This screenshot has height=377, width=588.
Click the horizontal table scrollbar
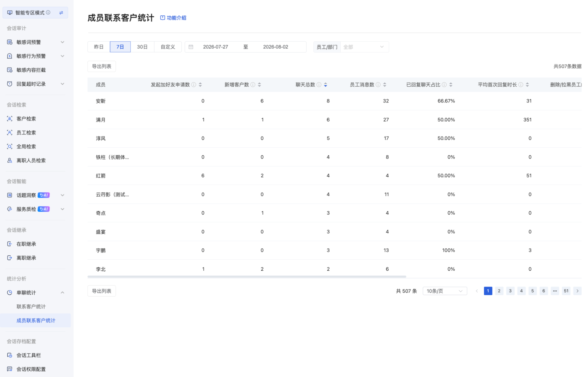[x=247, y=277]
